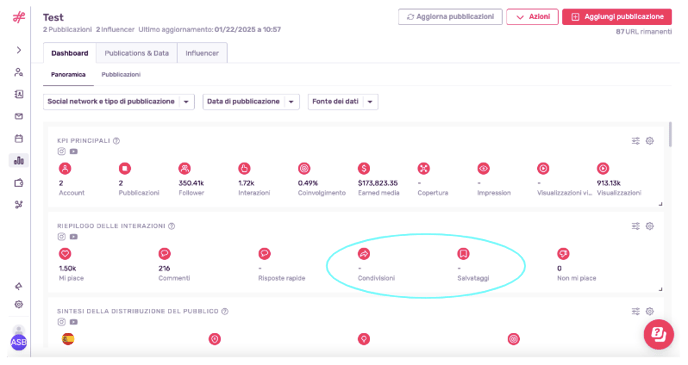This screenshot has height=365, width=688.
Task: Click the help icon beside KPI Principali
Action: (x=116, y=141)
